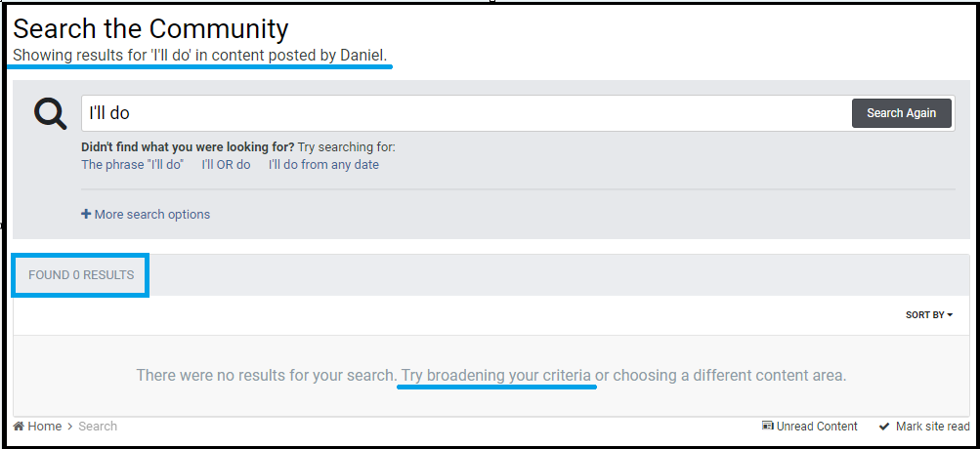The width and height of the screenshot is (980, 449).
Task: Select the FOUND 0 RESULTS tab
Action: click(x=81, y=275)
